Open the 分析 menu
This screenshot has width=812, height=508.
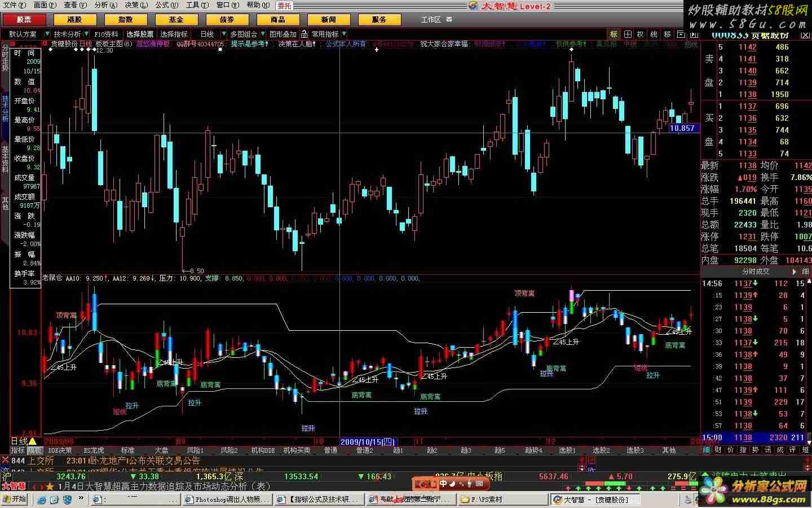pos(105,5)
